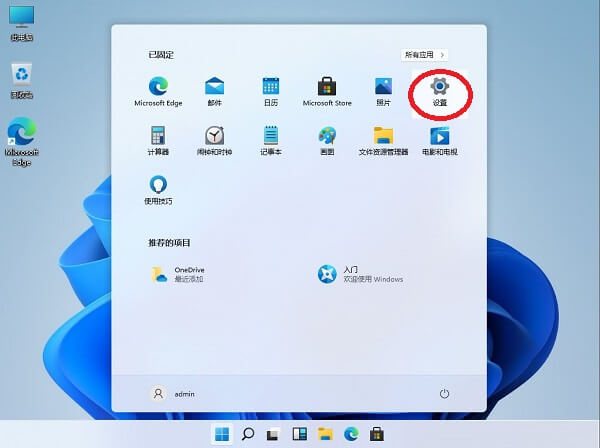Open the admin user account menu
The image size is (600, 448).
coord(173,394)
